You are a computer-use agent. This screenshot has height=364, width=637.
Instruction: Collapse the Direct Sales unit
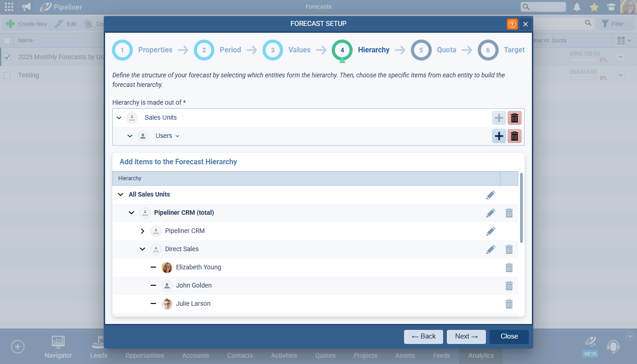click(x=142, y=249)
